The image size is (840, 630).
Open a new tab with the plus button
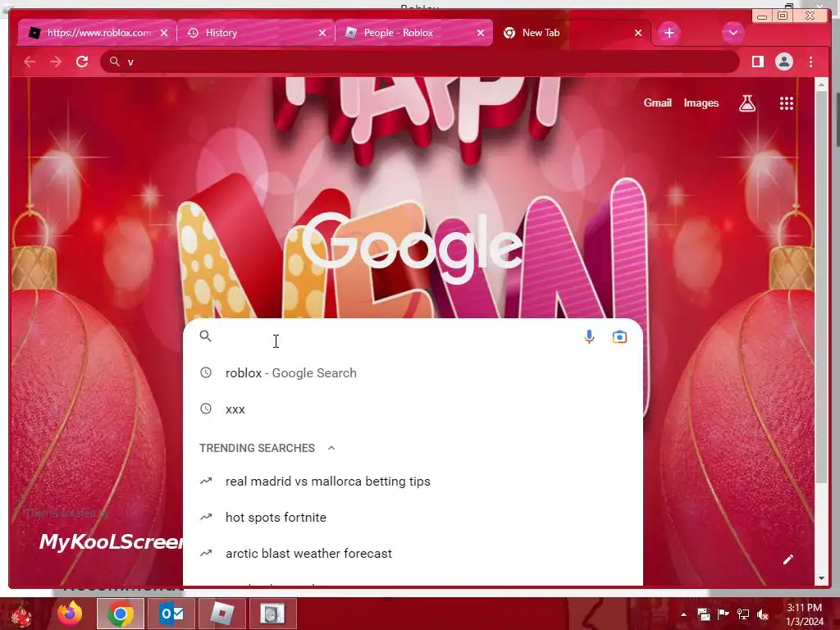(x=669, y=33)
